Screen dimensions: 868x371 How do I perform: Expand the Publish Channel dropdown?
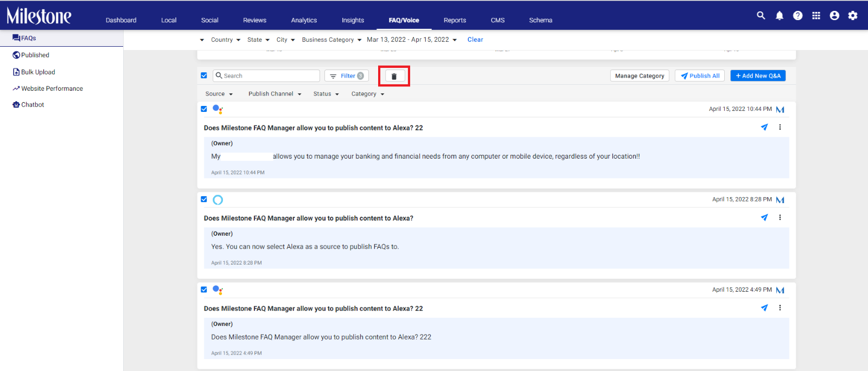tap(275, 94)
